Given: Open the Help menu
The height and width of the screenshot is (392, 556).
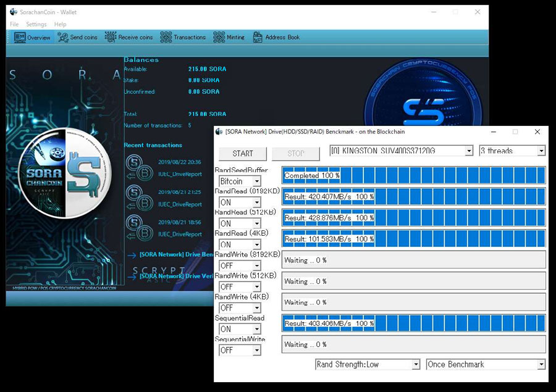Looking at the screenshot, I should [60, 24].
